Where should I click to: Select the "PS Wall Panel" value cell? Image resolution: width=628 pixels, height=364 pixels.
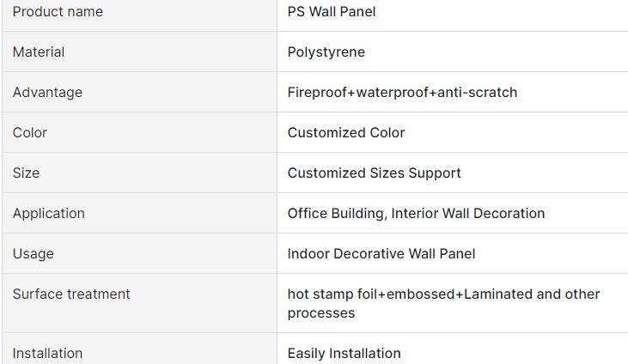[x=332, y=12]
